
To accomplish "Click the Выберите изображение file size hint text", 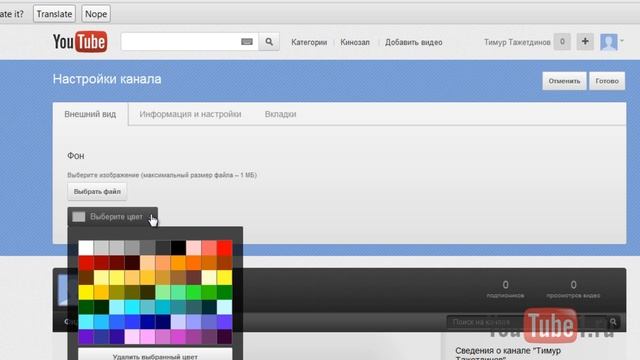I will pyautogui.click(x=162, y=175).
